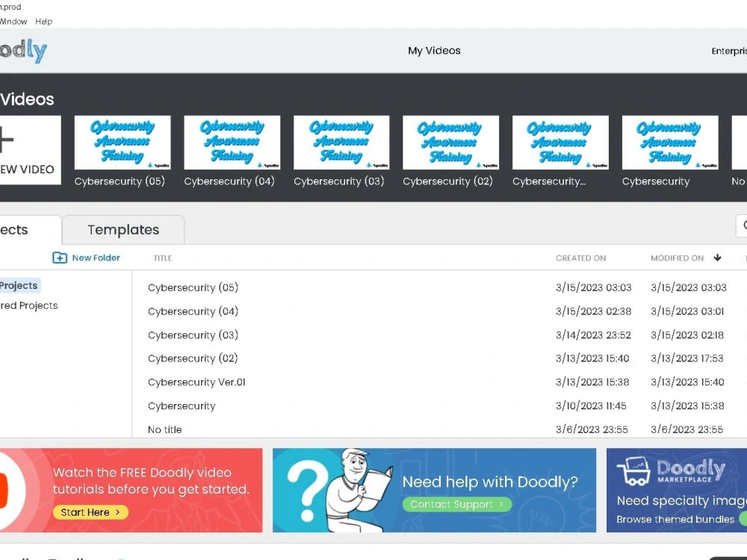747x560 pixels.
Task: Sort by the CREATED ON column header
Action: tap(580, 258)
